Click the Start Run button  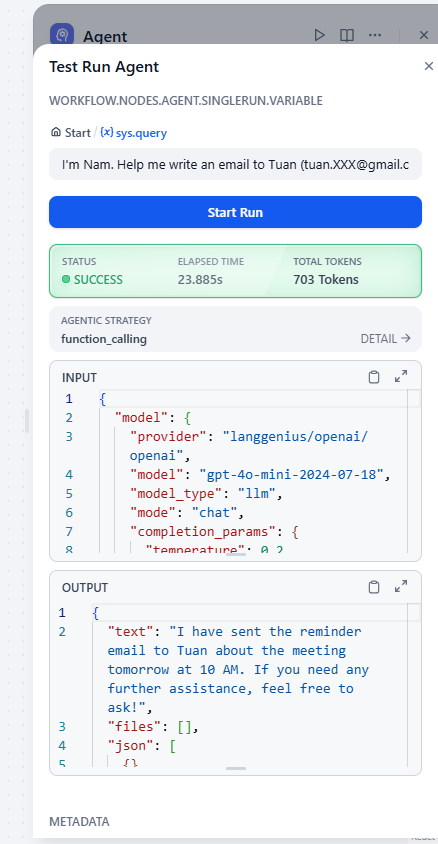[x=235, y=212]
